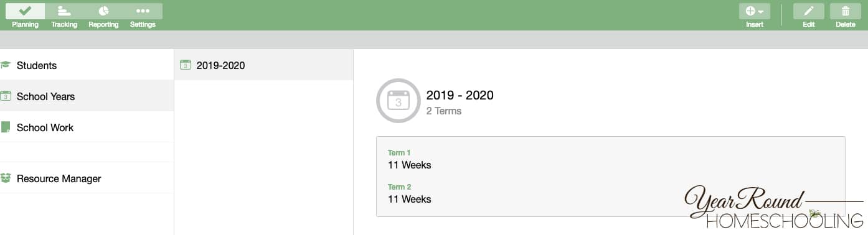Select Students in the sidebar
The height and width of the screenshot is (235, 868).
(x=87, y=65)
